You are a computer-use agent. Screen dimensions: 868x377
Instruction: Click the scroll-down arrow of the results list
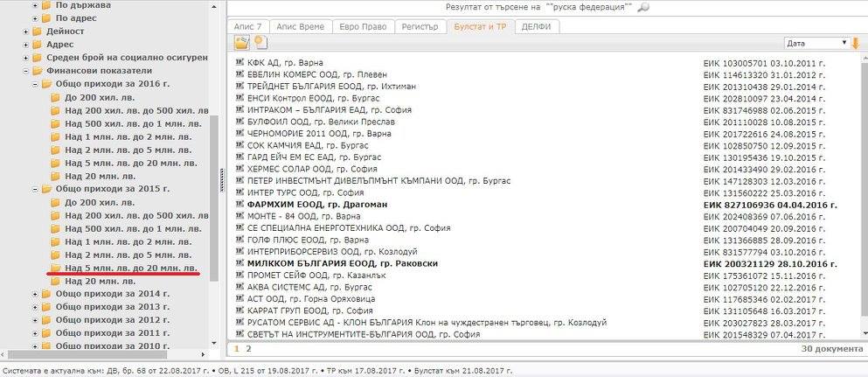(864, 332)
